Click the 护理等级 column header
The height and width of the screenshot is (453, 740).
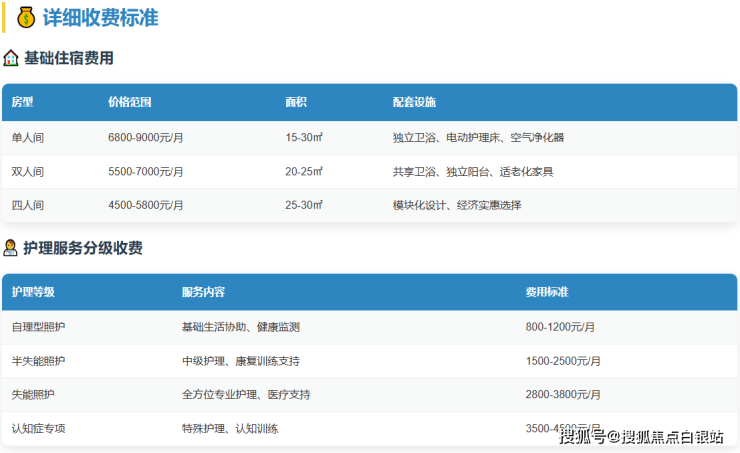pyautogui.click(x=33, y=292)
